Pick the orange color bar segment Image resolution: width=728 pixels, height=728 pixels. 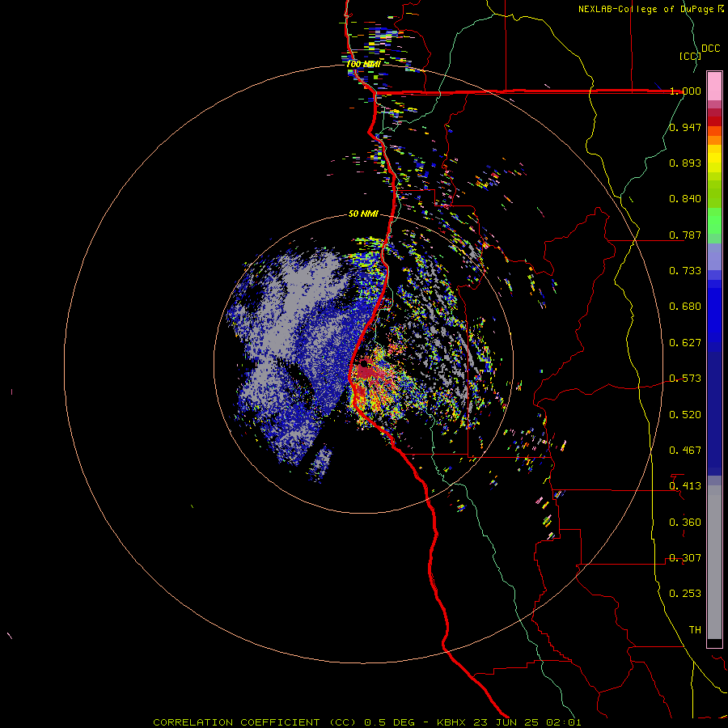[x=714, y=140]
